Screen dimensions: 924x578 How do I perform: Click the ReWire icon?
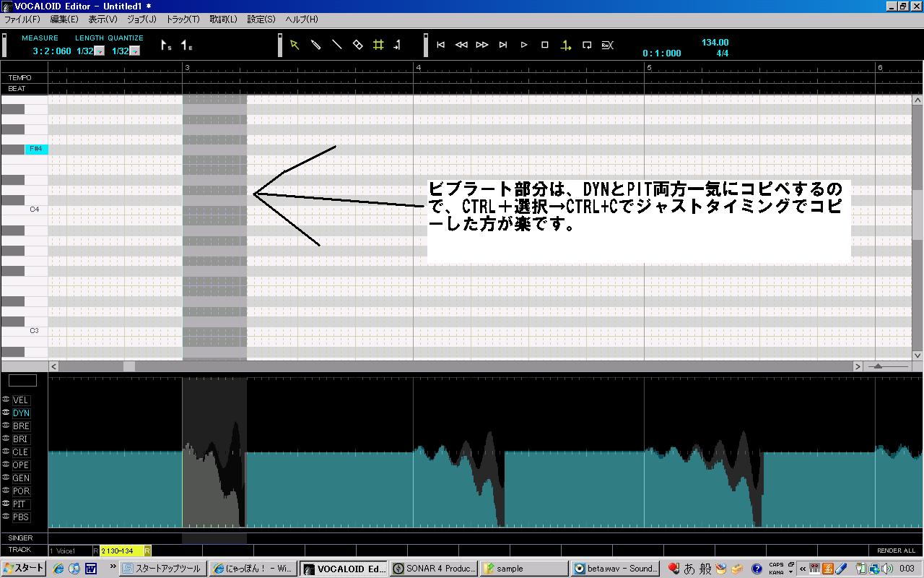608,45
